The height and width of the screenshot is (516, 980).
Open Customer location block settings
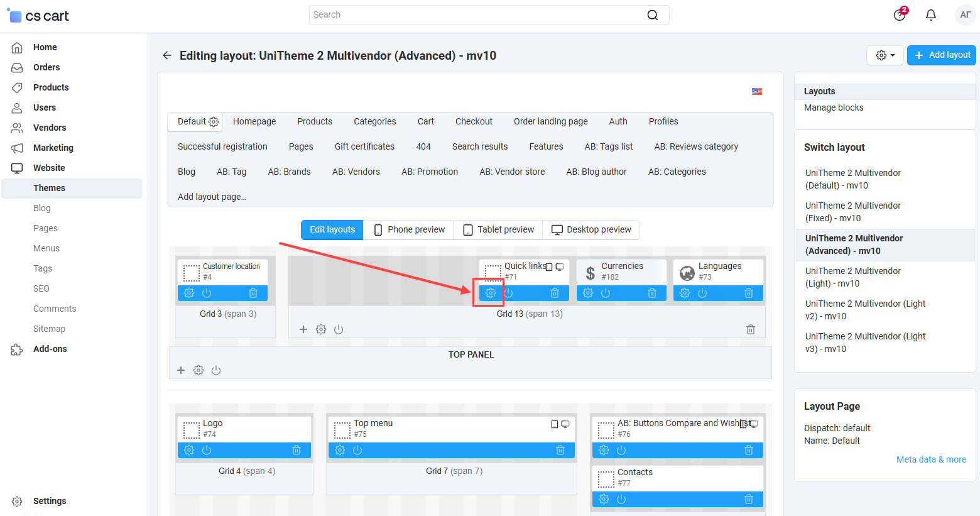click(189, 293)
